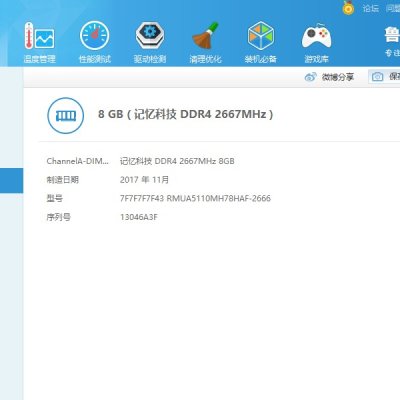
Task: Click the 性能测试 text label
Action: coord(95,59)
